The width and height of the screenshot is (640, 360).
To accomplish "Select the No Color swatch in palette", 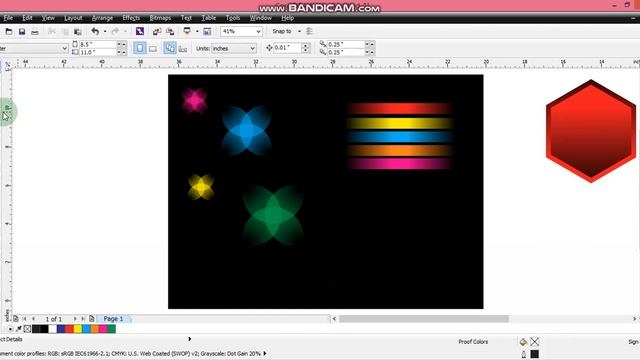I will 27,329.
